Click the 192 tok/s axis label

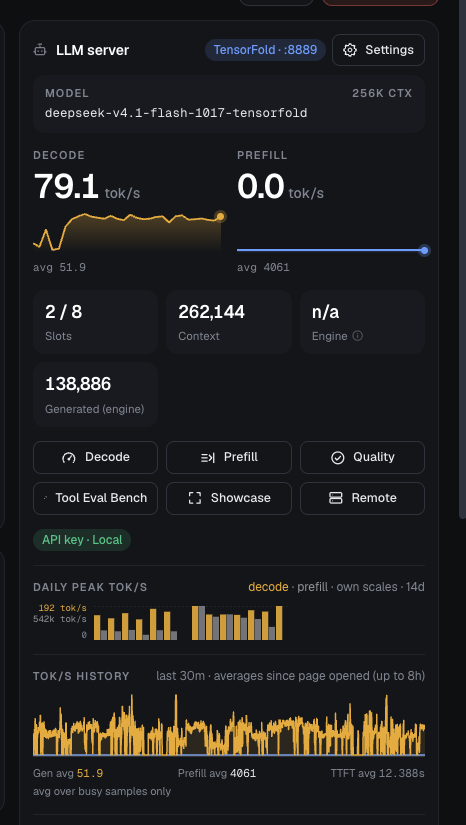click(x=62, y=608)
